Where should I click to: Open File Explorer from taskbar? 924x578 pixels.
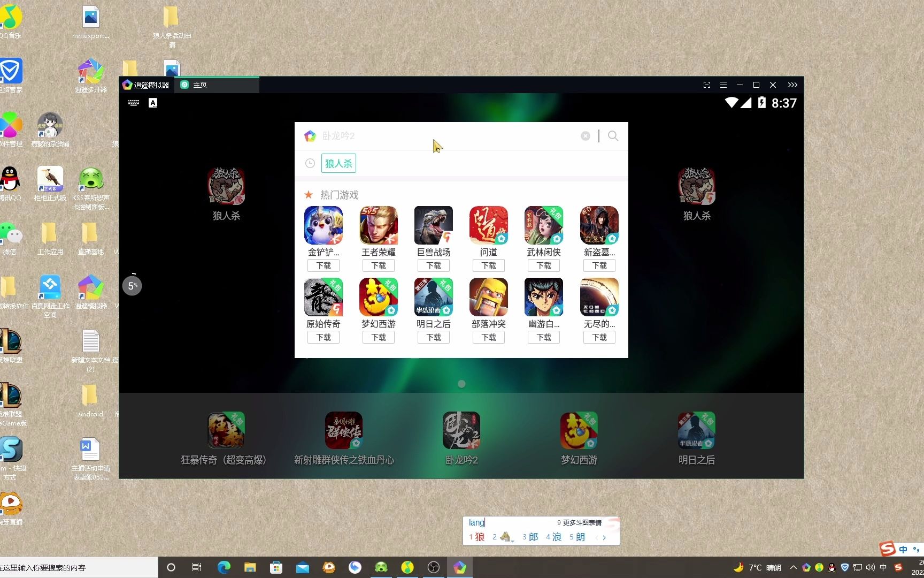[x=250, y=567]
